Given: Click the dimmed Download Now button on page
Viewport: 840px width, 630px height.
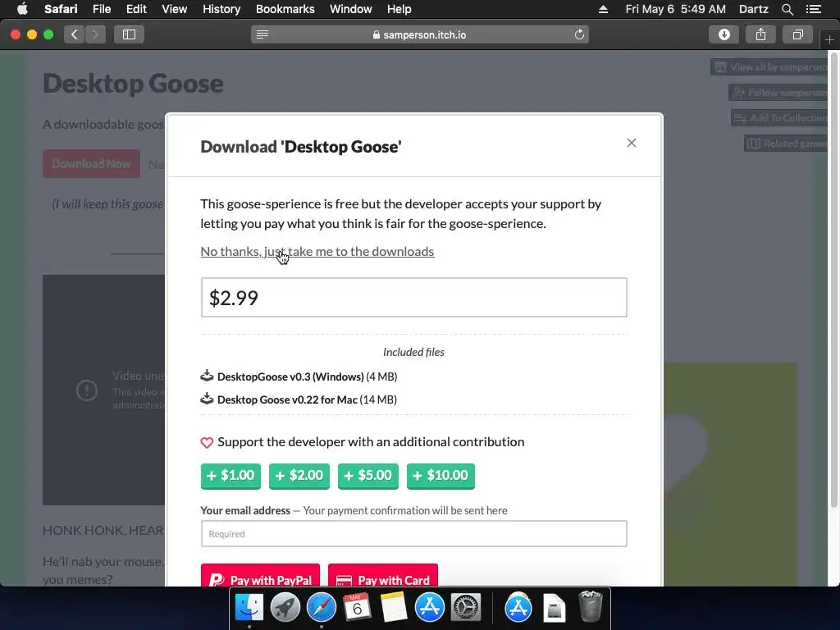Looking at the screenshot, I should 91,164.
